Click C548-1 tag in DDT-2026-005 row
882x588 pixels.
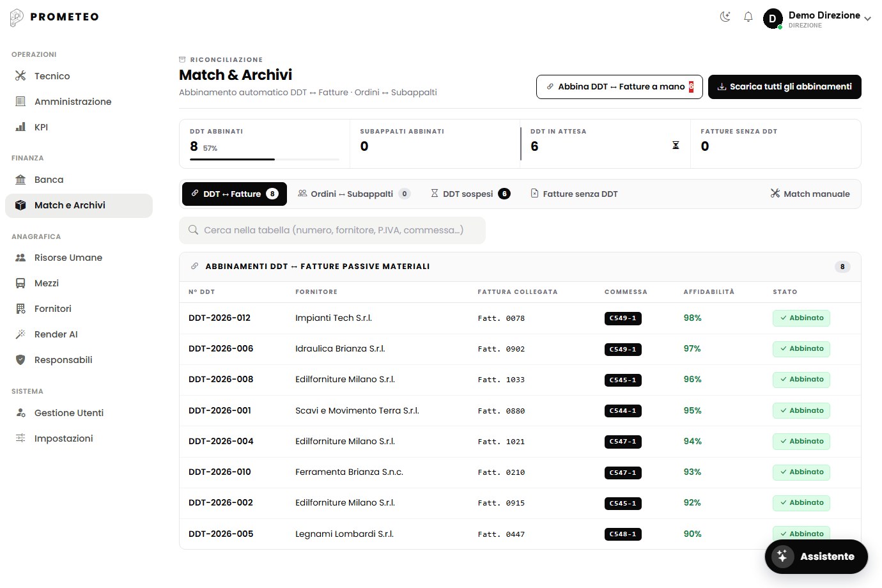pyautogui.click(x=623, y=534)
